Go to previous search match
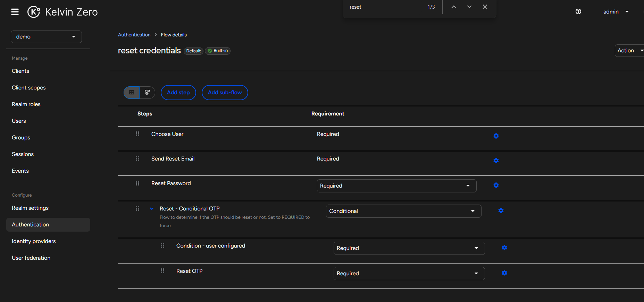Image resolution: width=644 pixels, height=302 pixels. (x=454, y=7)
